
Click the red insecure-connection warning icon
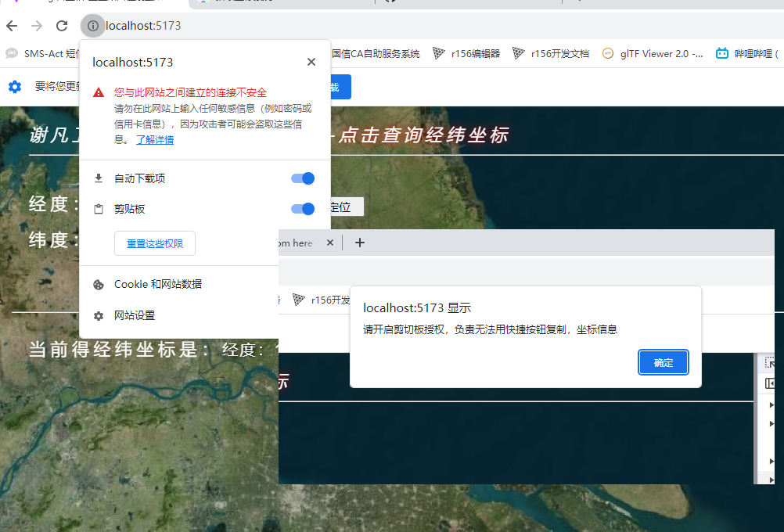pos(99,92)
